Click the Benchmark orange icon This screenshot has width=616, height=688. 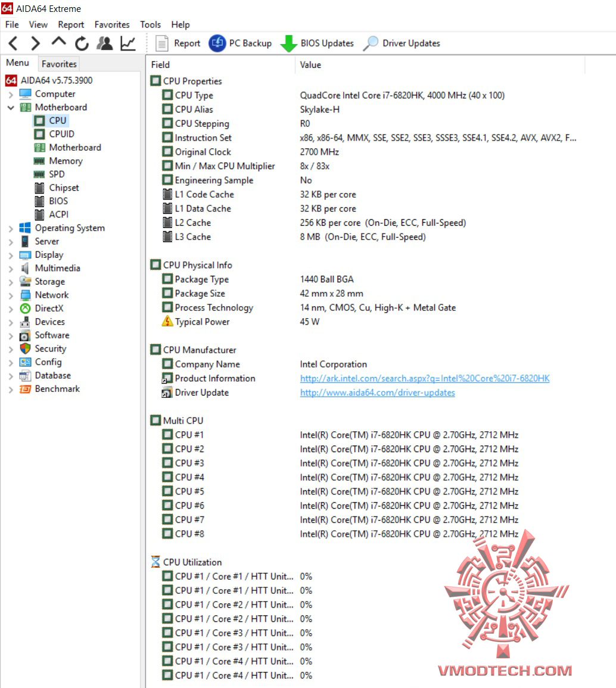pyautogui.click(x=26, y=389)
